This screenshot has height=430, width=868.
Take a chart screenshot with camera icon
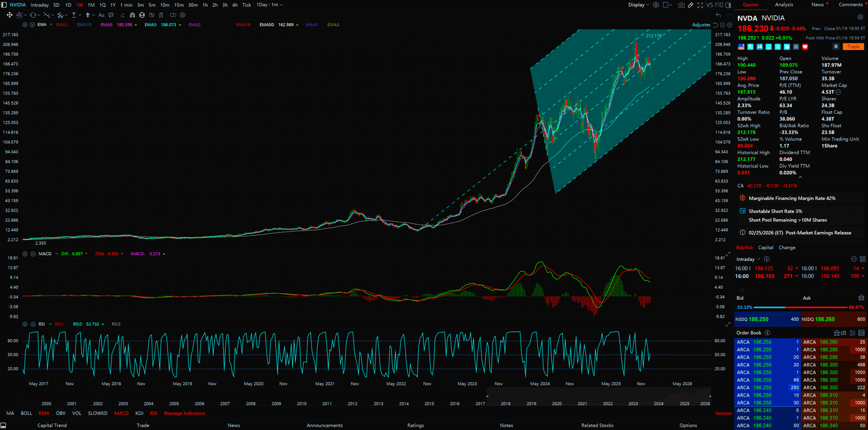pyautogui.click(x=681, y=5)
